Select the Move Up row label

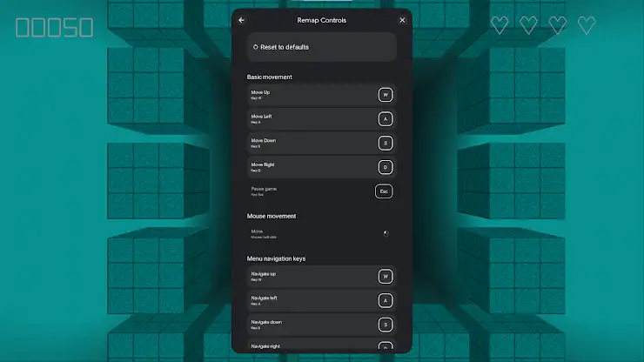260,92
